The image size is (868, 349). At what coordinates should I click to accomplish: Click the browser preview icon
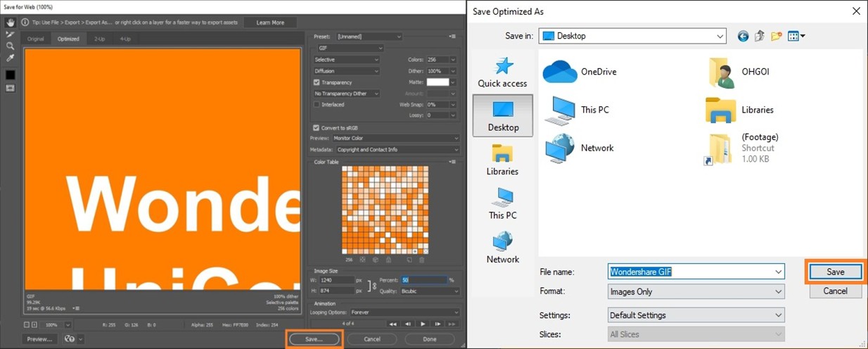(x=70, y=338)
